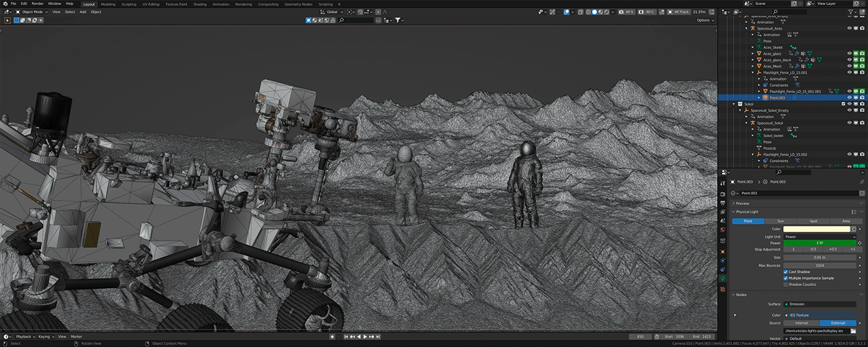The image size is (868, 347).
Task: Click the Physics properties tab icon
Action: [722, 260]
